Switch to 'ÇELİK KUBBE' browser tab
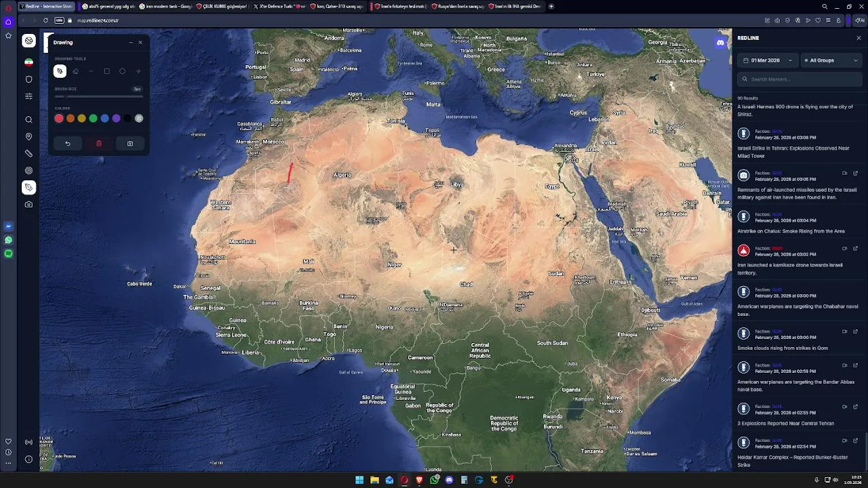 point(224,6)
